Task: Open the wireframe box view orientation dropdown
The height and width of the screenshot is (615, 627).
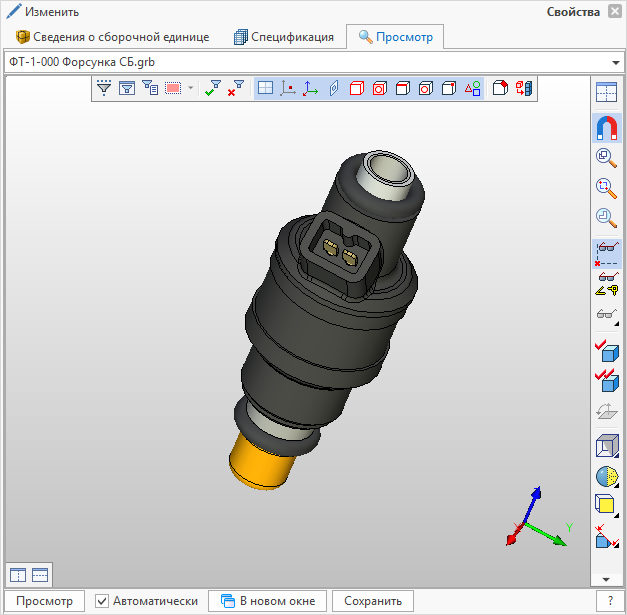Action: tap(607, 445)
